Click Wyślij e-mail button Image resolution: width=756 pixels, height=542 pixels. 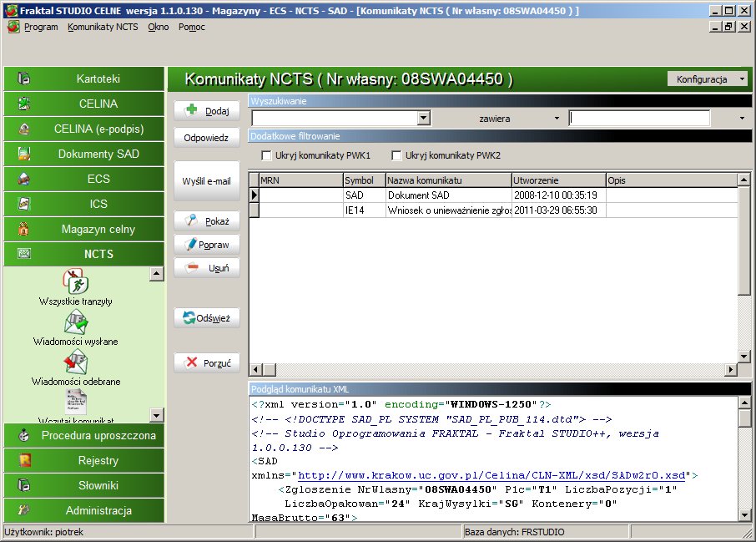click(207, 181)
